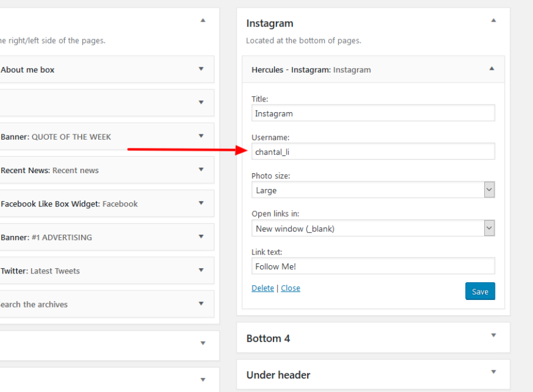The image size is (533, 392).
Task: Click the Delete link
Action: click(x=263, y=288)
